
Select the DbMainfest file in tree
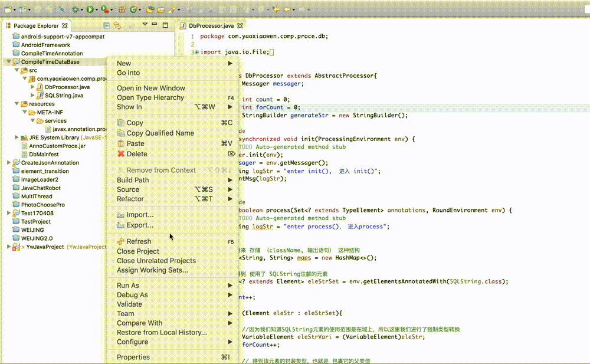tap(44, 155)
